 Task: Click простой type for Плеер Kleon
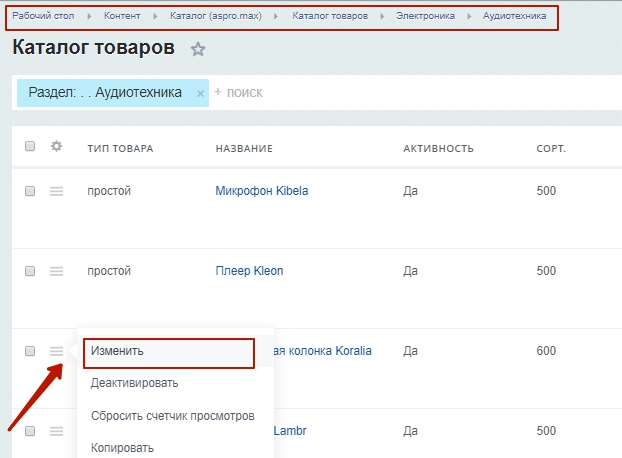coord(109,271)
